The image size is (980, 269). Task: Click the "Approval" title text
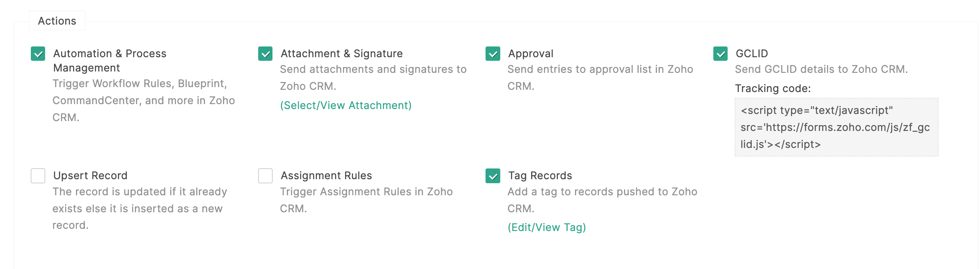click(x=531, y=54)
